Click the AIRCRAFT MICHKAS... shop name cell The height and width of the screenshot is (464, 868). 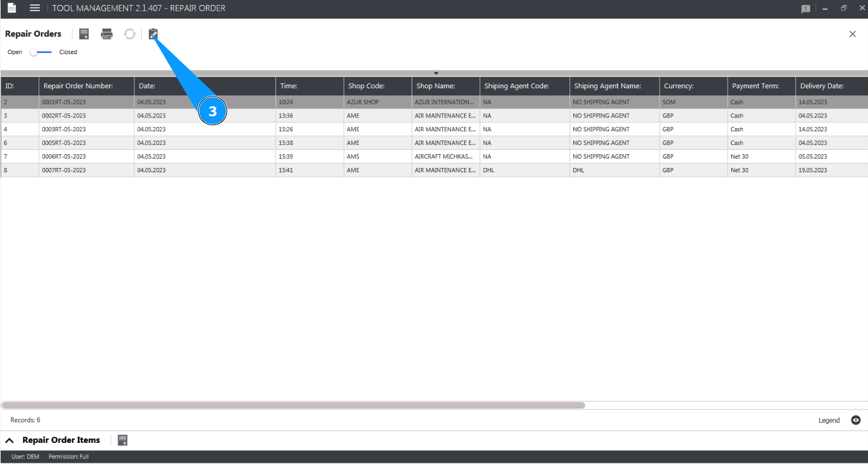pyautogui.click(x=446, y=157)
